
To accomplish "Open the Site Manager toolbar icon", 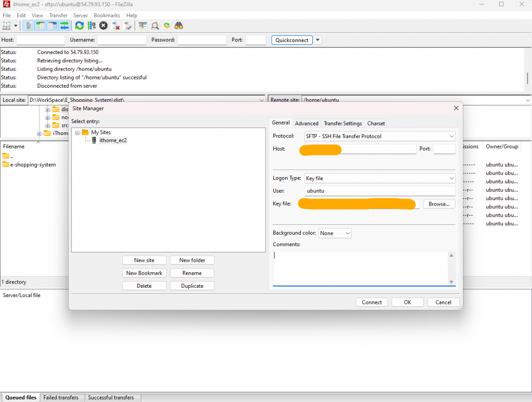I will pyautogui.click(x=6, y=26).
